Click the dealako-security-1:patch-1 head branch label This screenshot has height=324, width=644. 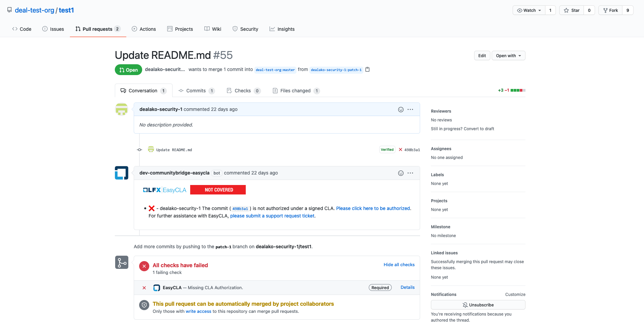(x=336, y=70)
